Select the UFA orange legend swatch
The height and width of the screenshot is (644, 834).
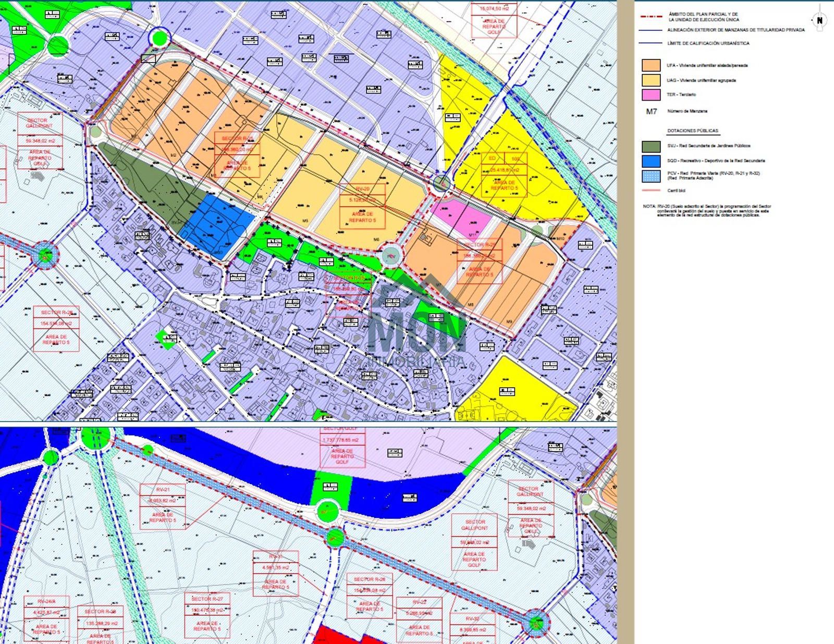(651, 65)
